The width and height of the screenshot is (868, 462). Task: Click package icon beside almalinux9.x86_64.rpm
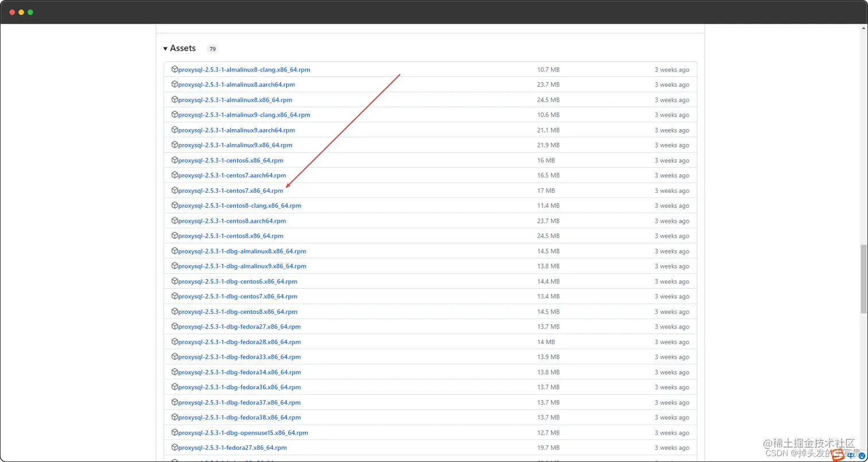pyautogui.click(x=175, y=145)
